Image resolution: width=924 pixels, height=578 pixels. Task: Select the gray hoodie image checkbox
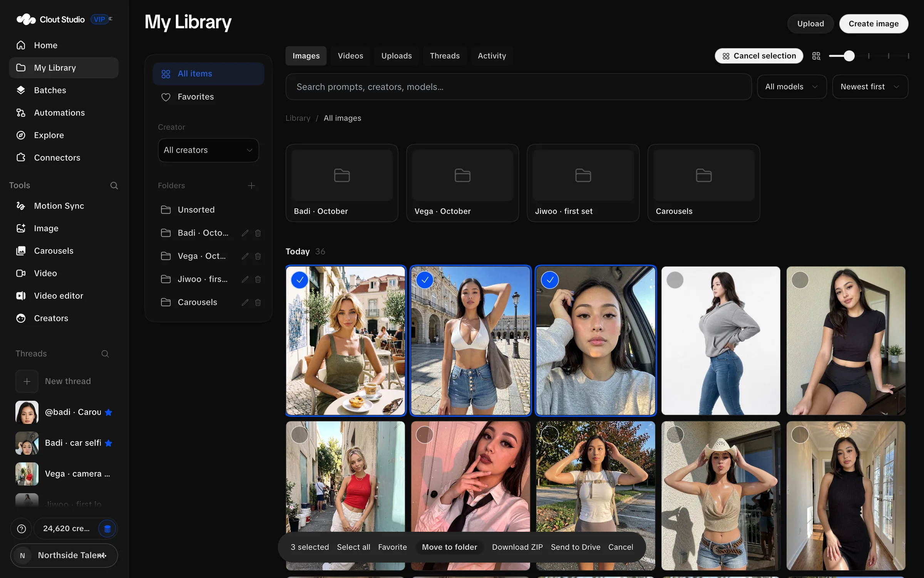[675, 280]
